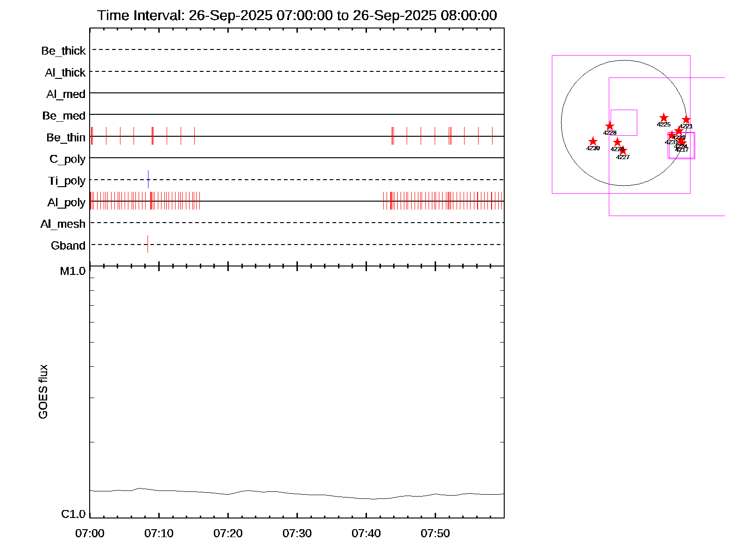Click the red star for region 4230
This screenshot has width=747, height=560.
coord(592,141)
